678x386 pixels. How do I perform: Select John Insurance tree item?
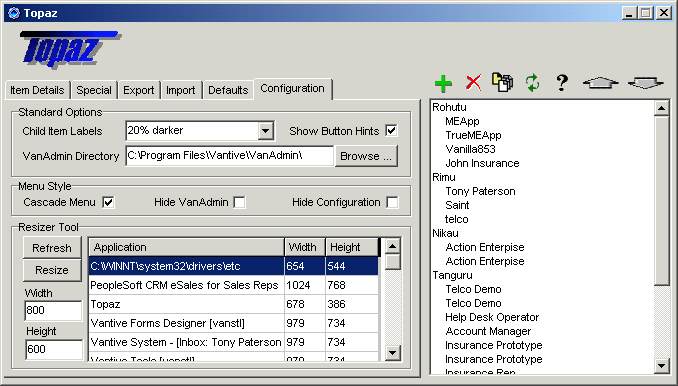(x=482, y=163)
